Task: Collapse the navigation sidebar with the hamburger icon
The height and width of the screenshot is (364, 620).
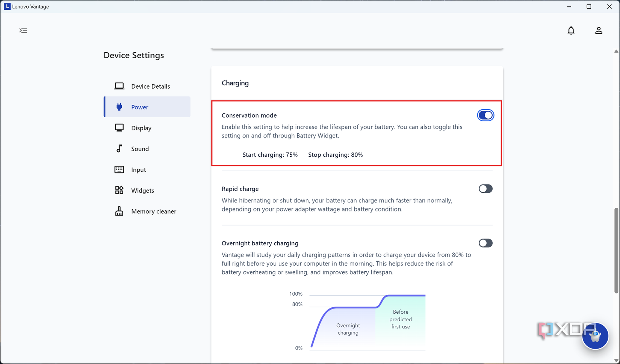Action: click(23, 30)
